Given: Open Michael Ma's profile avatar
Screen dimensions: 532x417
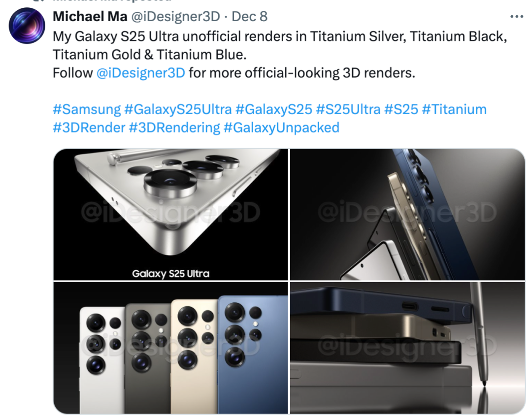Looking at the screenshot, I should pyautogui.click(x=27, y=26).
